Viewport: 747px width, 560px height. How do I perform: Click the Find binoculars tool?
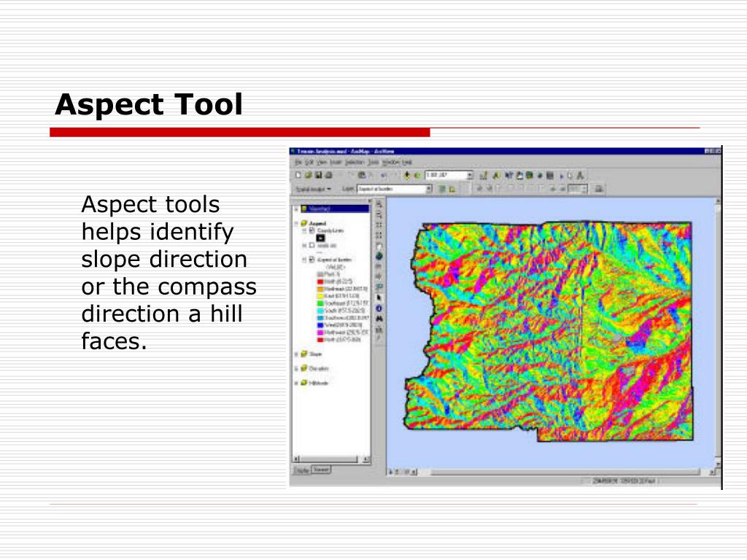[379, 319]
